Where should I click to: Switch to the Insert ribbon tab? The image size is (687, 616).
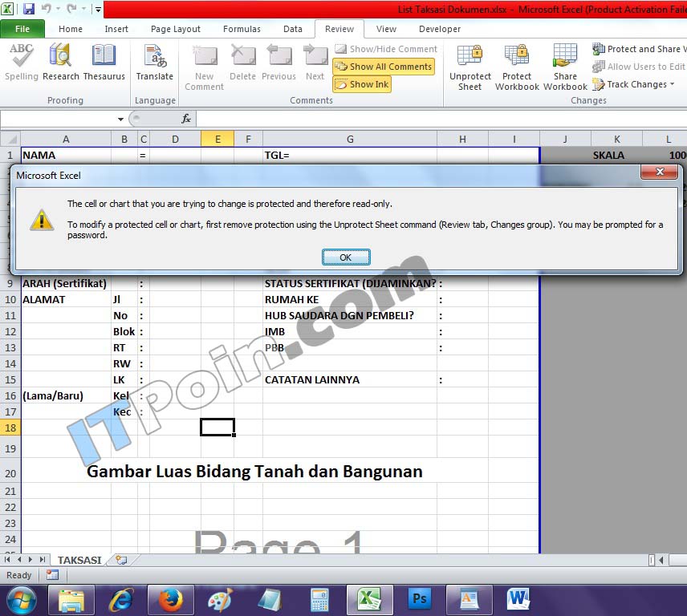(116, 29)
